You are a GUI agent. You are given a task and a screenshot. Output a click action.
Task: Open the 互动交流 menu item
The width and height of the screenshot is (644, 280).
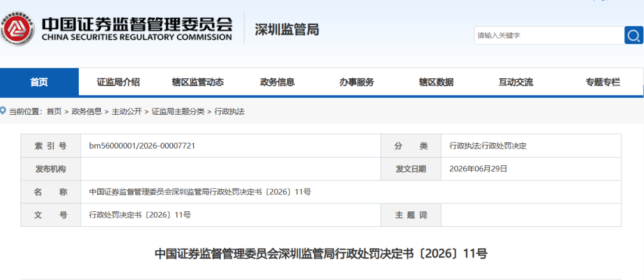tap(515, 82)
